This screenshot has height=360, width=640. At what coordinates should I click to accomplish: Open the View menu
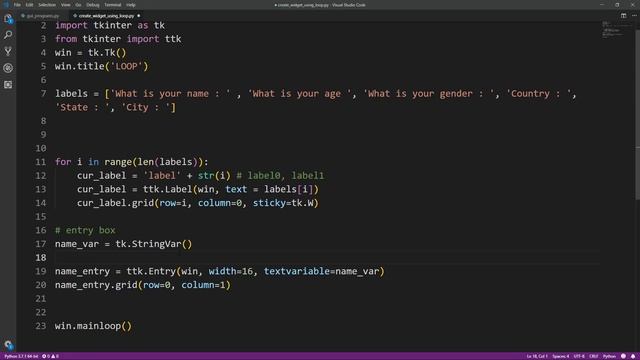(66, 5)
